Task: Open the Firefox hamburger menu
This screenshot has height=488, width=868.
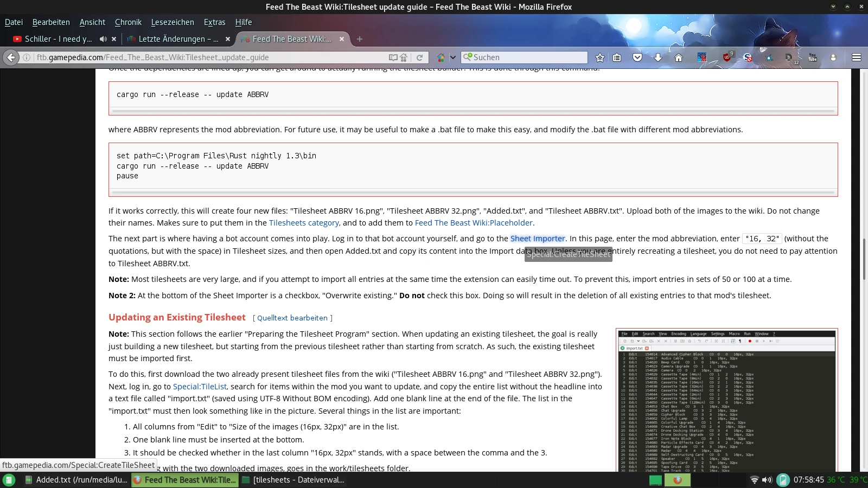Action: coord(857,57)
